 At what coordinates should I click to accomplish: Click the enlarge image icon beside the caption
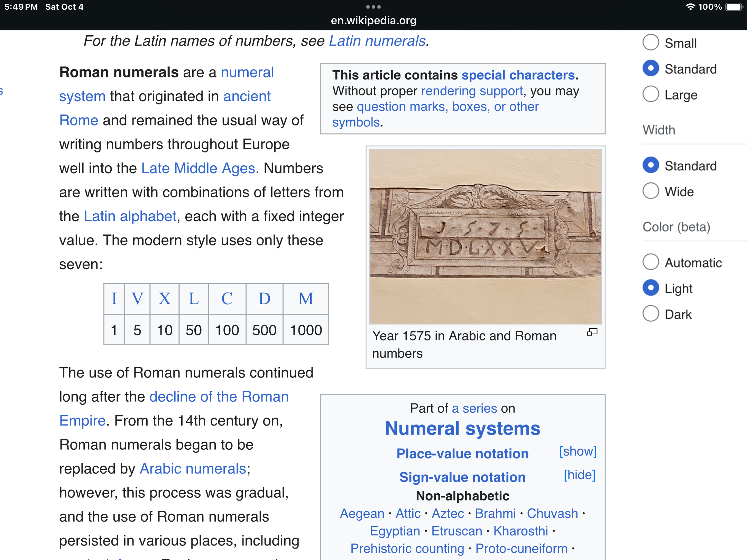(x=592, y=332)
